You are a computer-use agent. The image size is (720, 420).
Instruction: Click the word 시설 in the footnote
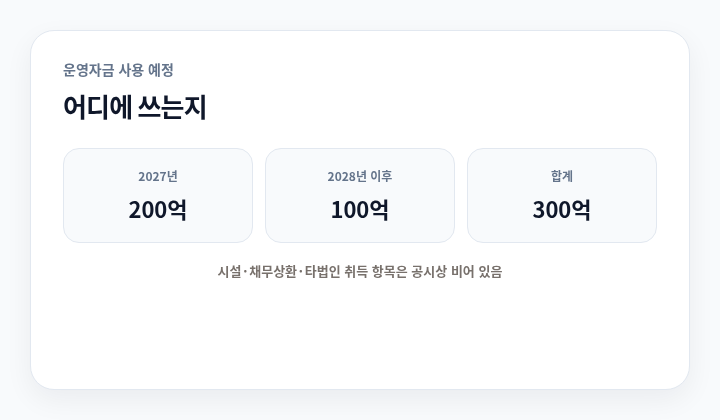229,272
